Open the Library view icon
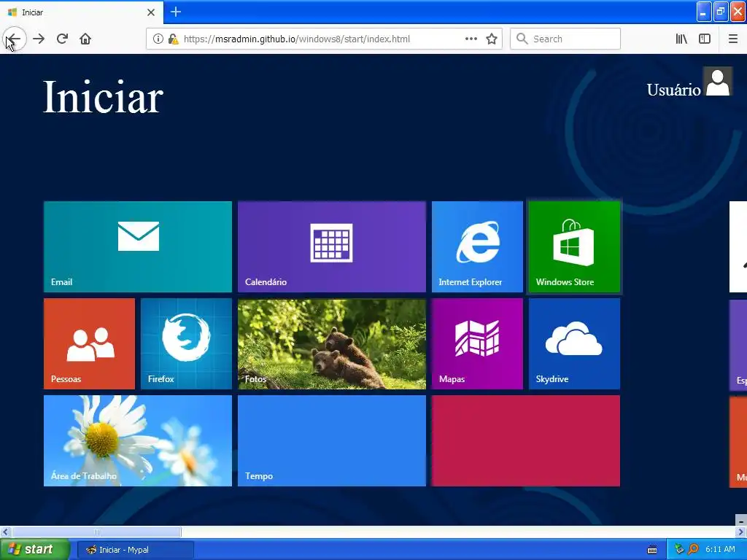The image size is (747, 560). (681, 39)
